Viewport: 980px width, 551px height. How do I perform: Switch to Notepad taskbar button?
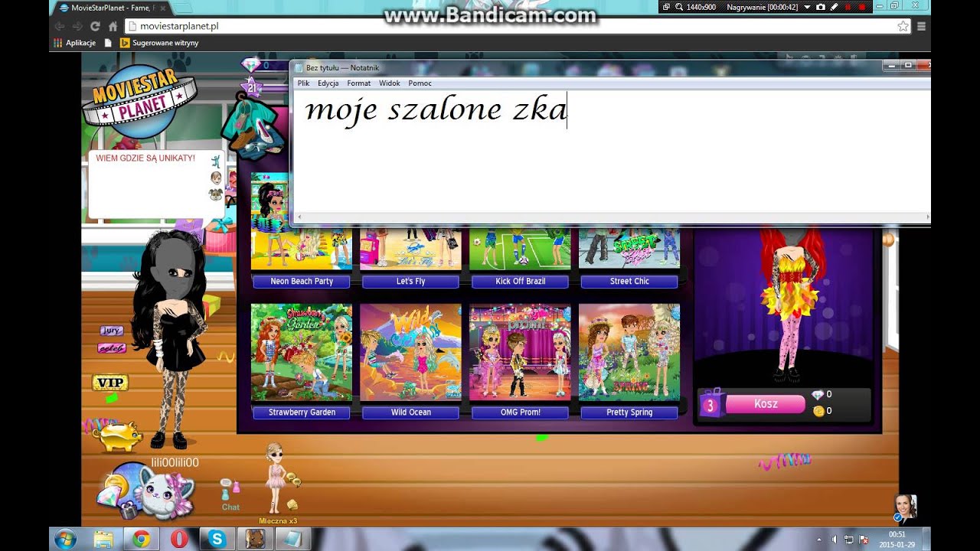292,539
